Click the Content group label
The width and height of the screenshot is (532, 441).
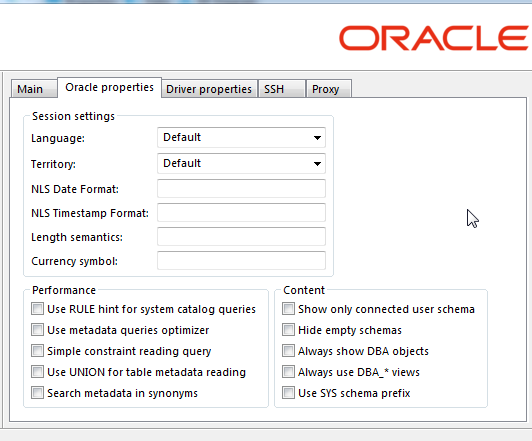[304, 290]
